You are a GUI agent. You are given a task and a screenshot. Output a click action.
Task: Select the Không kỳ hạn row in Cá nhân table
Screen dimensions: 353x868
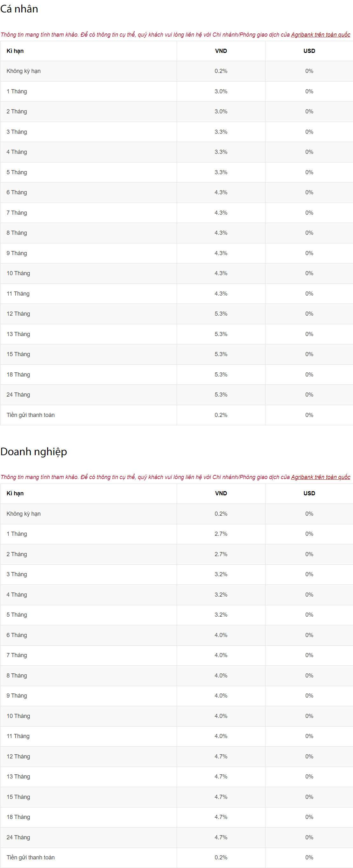pyautogui.click(x=24, y=71)
